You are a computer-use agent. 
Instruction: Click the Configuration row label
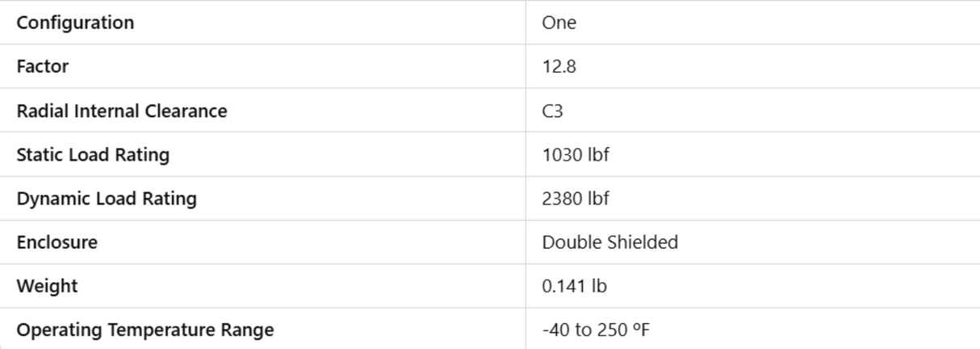click(75, 23)
